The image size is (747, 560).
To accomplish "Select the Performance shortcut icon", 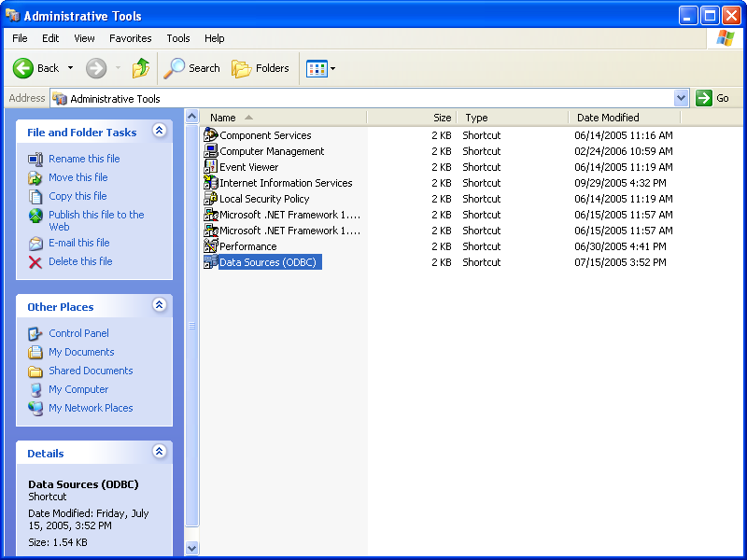I will tap(211, 246).
